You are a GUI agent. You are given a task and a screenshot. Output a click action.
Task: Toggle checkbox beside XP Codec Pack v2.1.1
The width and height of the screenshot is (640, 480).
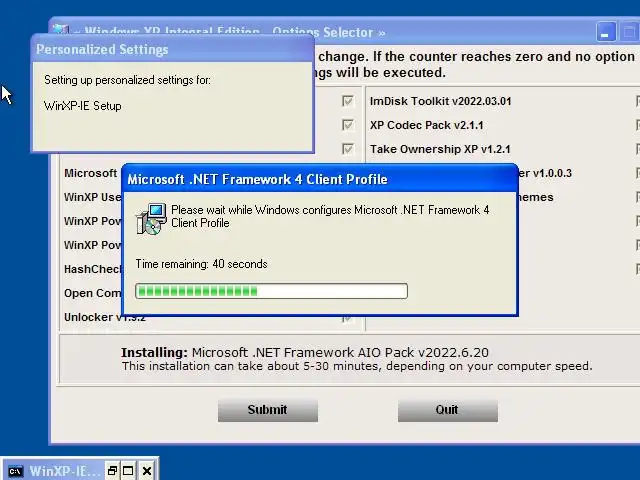click(347, 125)
